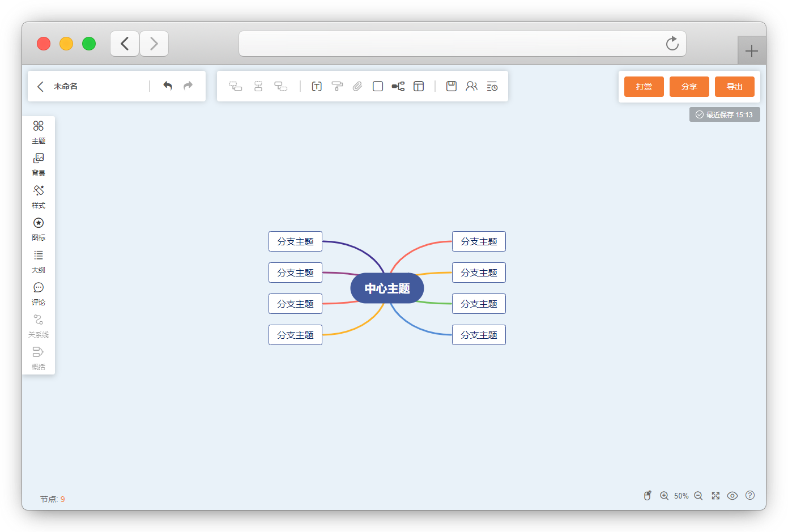The height and width of the screenshot is (532, 788).
Task: Open a new browser tab with plus
Action: click(752, 51)
